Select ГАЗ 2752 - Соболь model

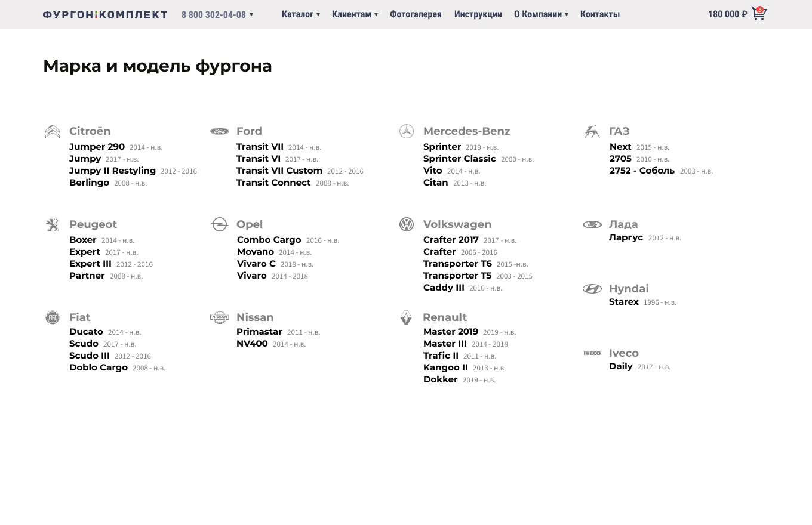642,171
